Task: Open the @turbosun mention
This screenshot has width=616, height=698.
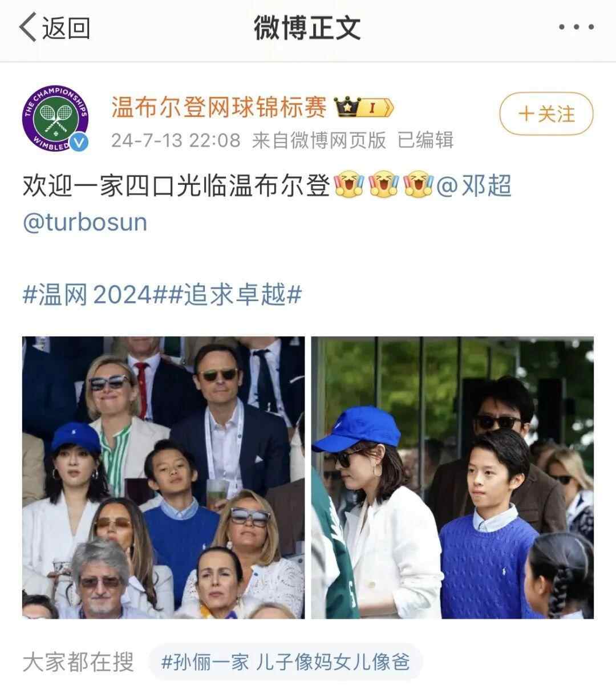Action: point(85,222)
